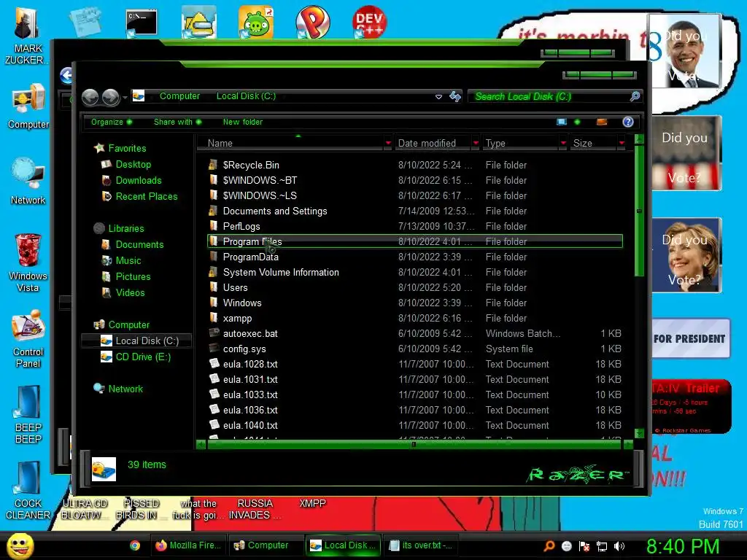The width and height of the screenshot is (747, 560).
Task: Open the green pig Bad Piggies desktop icon
Action: tap(256, 22)
